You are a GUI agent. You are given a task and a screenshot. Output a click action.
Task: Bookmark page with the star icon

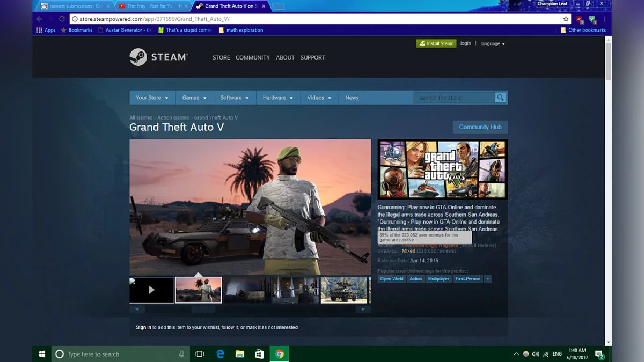(566, 19)
